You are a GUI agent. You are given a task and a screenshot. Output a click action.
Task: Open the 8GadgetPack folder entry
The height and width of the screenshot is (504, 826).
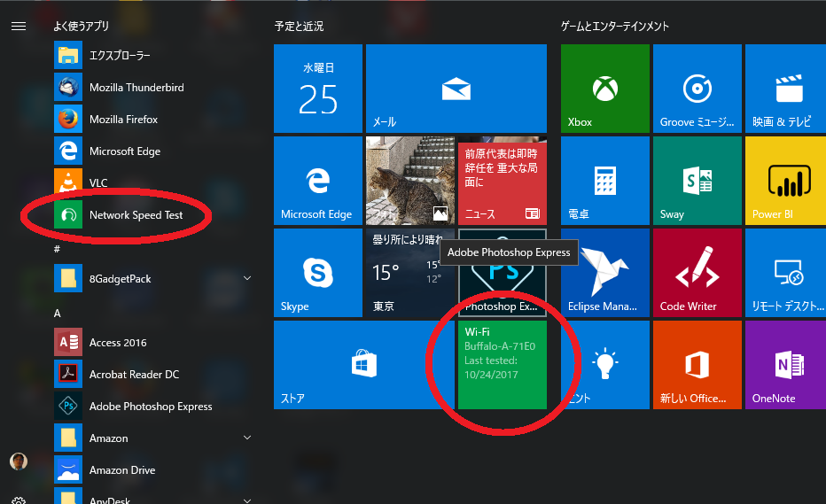pyautogui.click(x=154, y=279)
